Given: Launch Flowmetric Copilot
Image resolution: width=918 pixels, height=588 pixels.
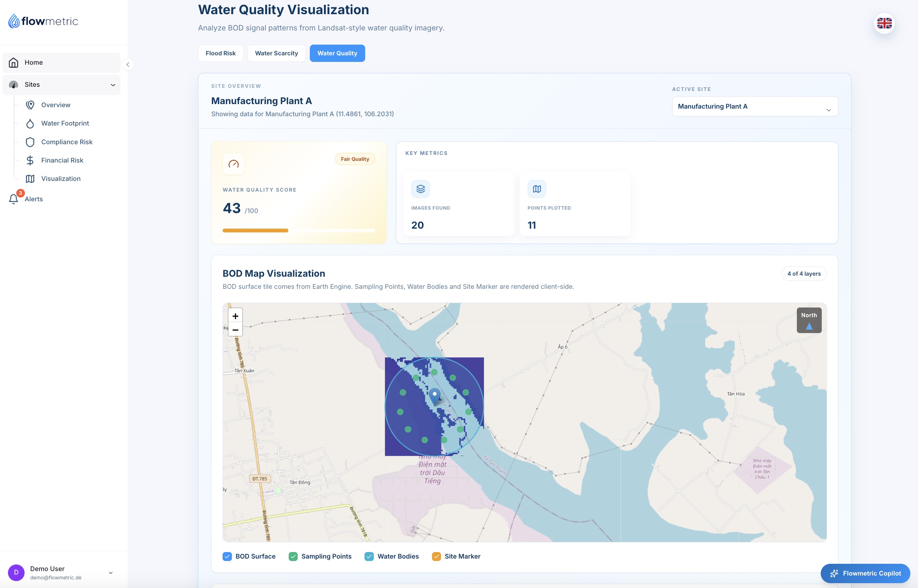Looking at the screenshot, I should click(x=865, y=573).
